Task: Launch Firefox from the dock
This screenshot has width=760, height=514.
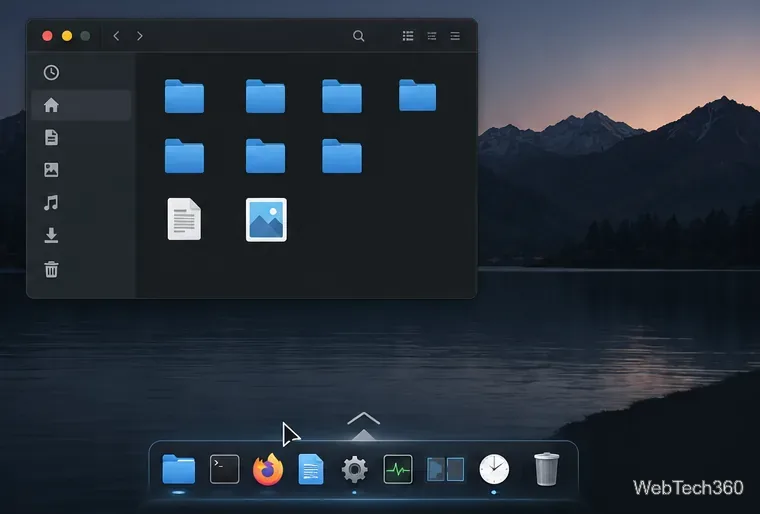Action: 268,469
